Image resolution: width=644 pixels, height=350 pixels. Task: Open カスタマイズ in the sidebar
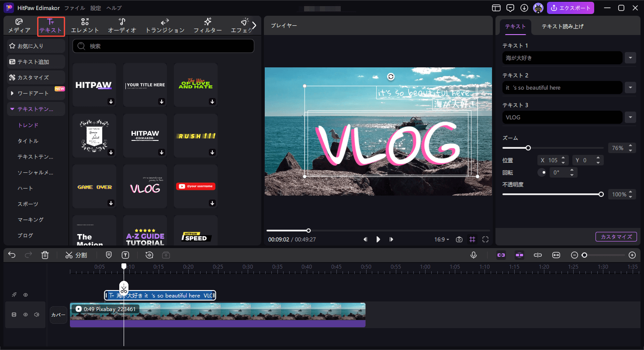36,77
